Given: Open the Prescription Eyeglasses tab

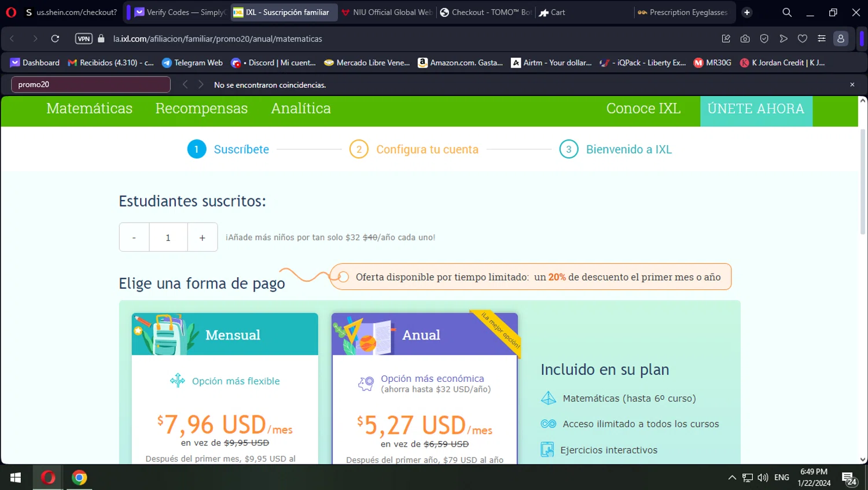Looking at the screenshot, I should [683, 12].
